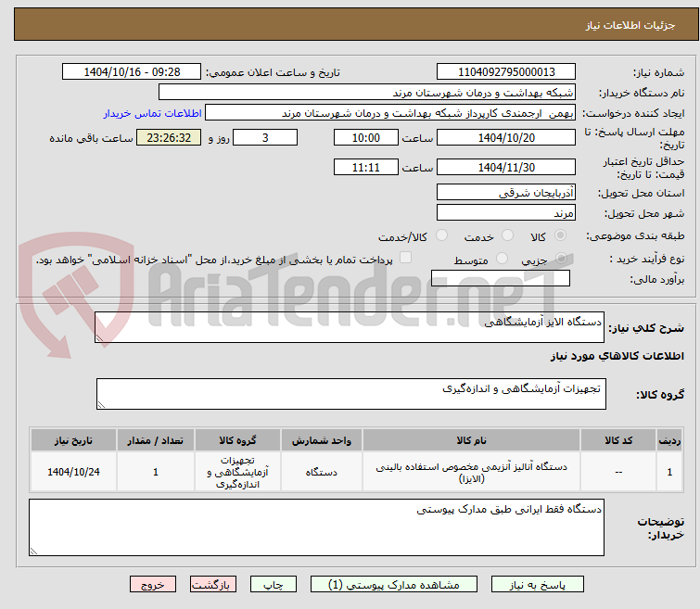Image resolution: width=700 pixels, height=609 pixels.
Task: Open اطلاعات تماس خریدار link
Action: point(153,113)
